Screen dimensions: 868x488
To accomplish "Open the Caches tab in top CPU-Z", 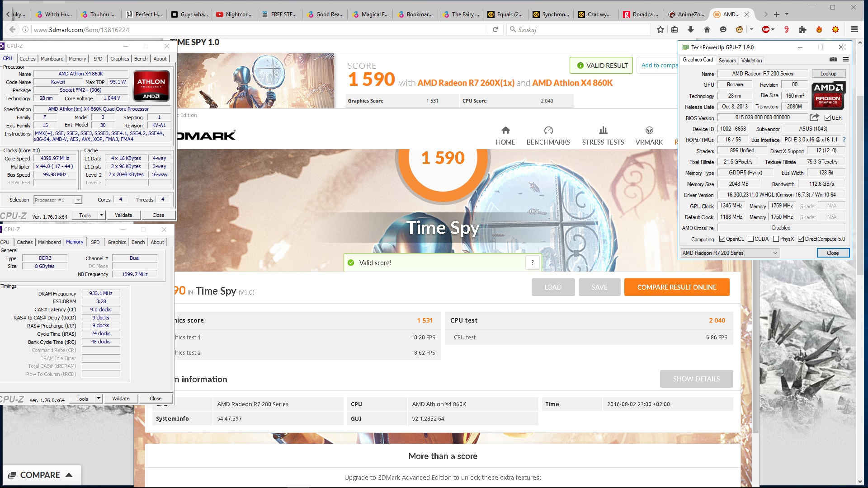I will [x=27, y=59].
